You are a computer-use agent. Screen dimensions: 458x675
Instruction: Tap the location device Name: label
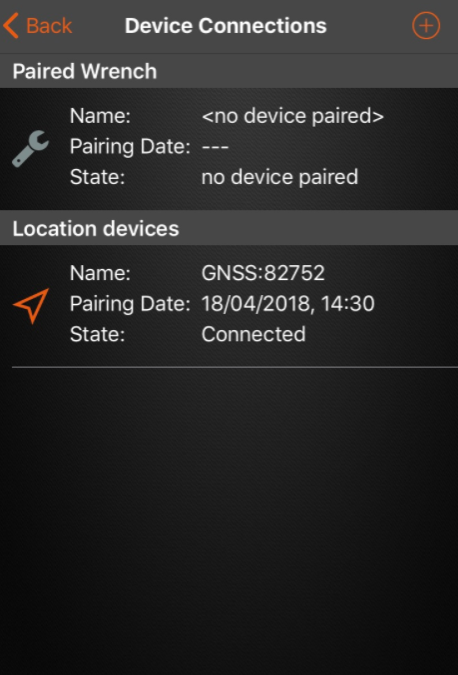click(100, 273)
